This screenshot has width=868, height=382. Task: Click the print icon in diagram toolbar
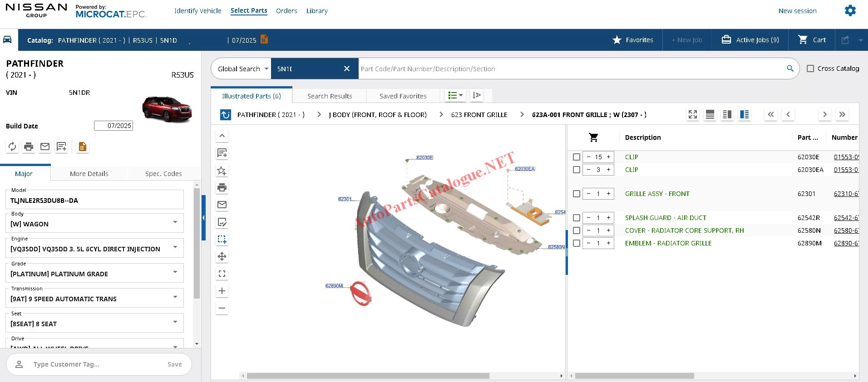[222, 187]
